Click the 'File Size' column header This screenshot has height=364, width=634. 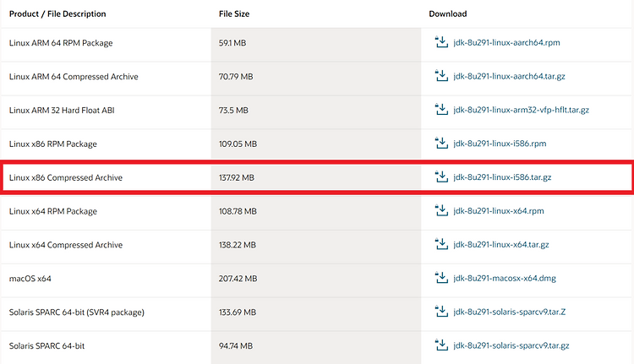[x=234, y=14]
